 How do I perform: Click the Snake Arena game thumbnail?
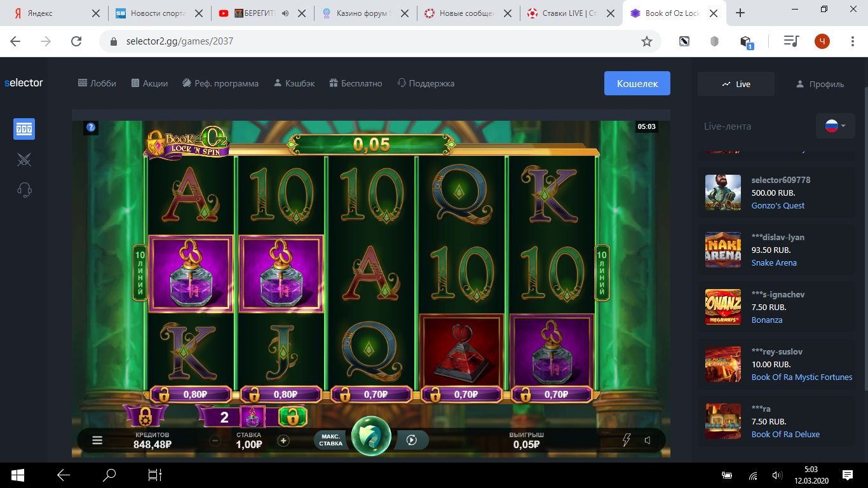click(723, 250)
